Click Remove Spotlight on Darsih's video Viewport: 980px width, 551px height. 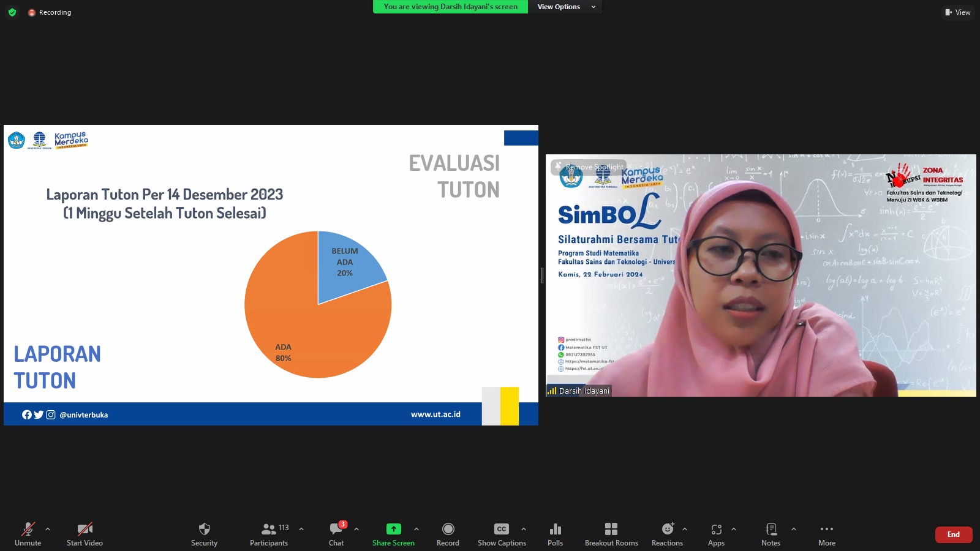click(x=589, y=167)
